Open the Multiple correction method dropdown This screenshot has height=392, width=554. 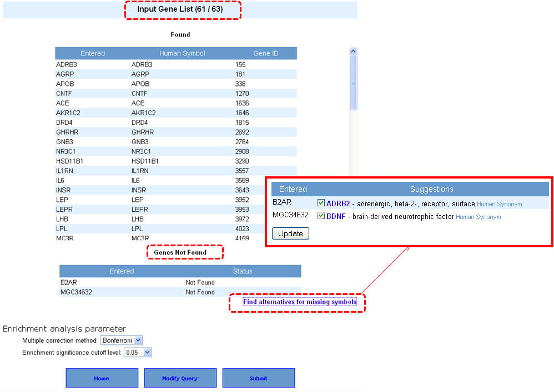[x=122, y=340]
